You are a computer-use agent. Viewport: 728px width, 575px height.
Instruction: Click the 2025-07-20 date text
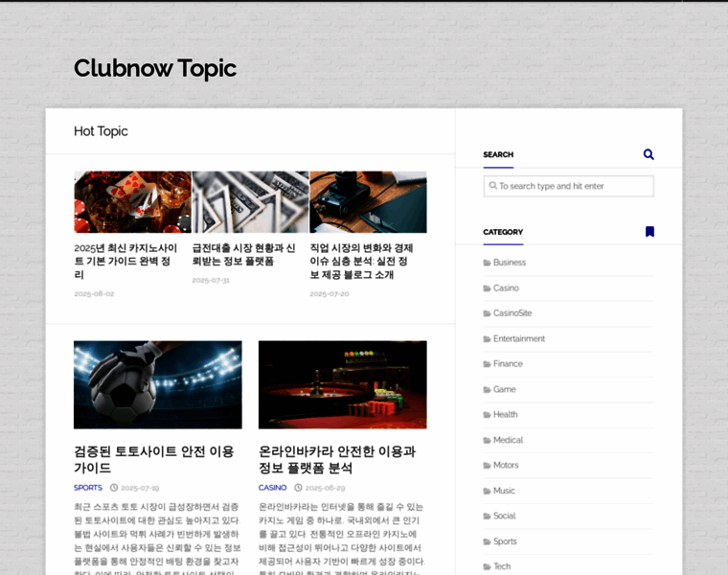(x=330, y=293)
